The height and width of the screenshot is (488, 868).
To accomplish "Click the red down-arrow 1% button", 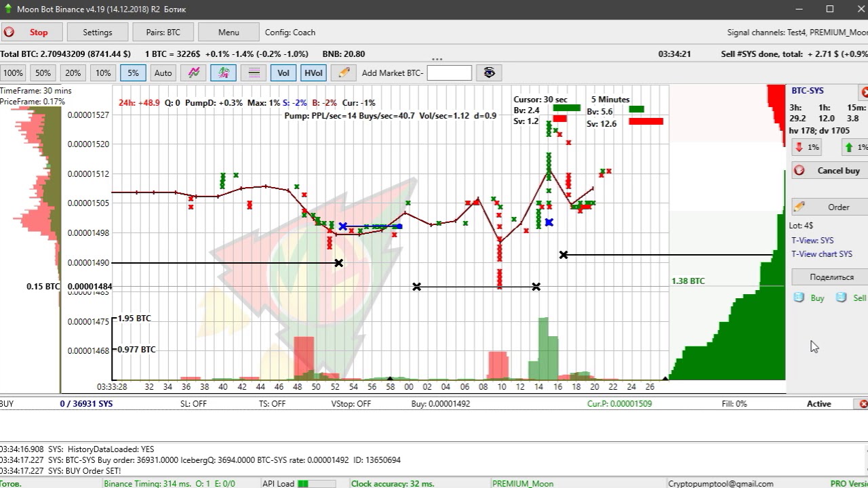I will 807,147.
